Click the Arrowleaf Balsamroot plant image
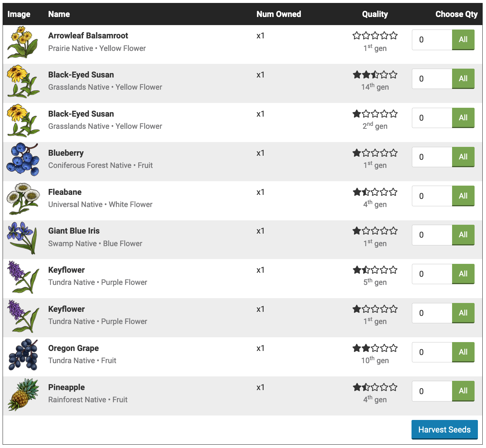The width and height of the screenshot is (486, 448). (x=23, y=42)
